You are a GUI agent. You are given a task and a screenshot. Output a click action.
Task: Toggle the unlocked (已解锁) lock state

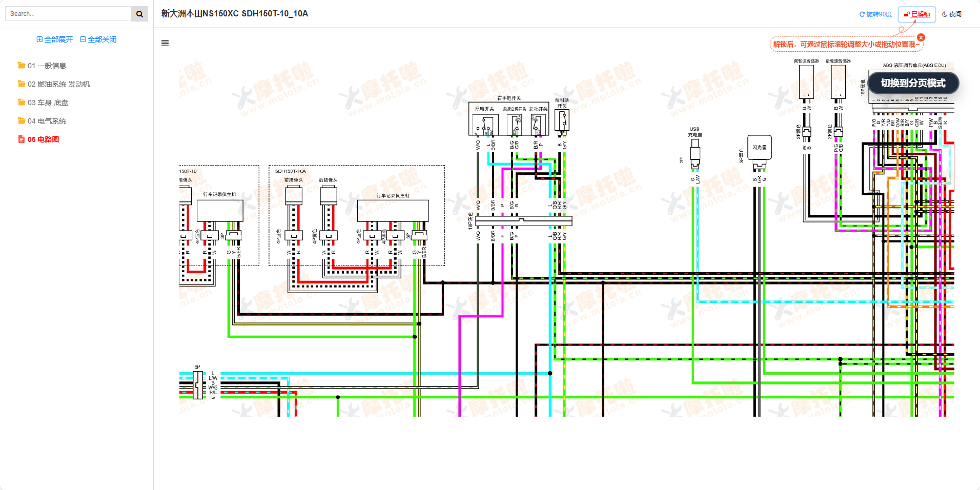coord(917,14)
